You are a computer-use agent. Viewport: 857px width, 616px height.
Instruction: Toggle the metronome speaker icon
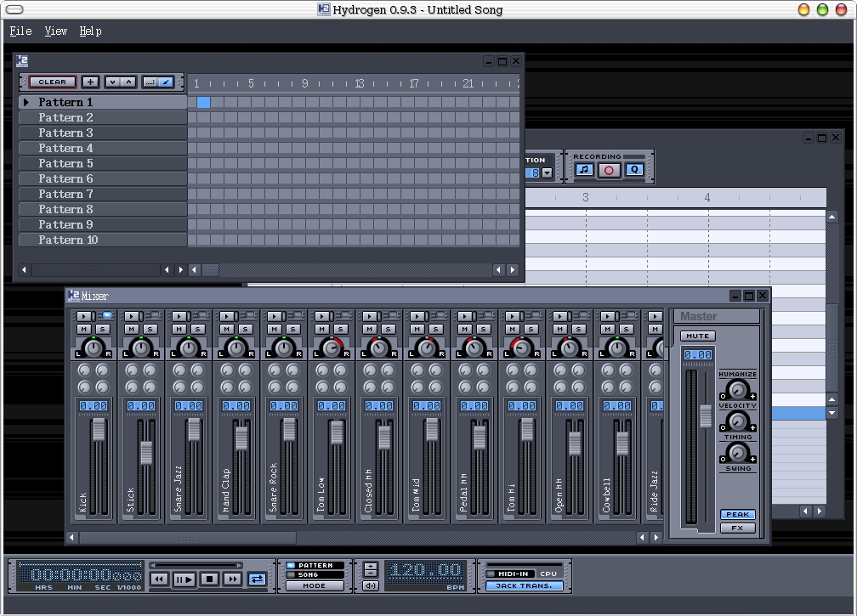point(371,585)
